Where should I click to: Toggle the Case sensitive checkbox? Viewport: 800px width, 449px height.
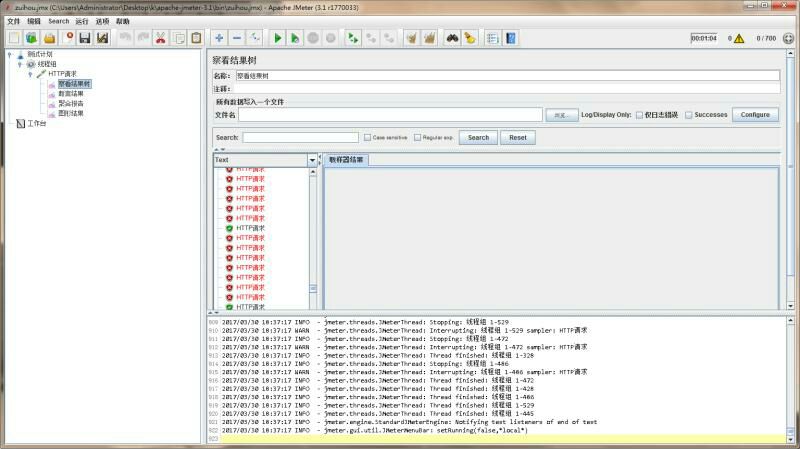pyautogui.click(x=367, y=137)
